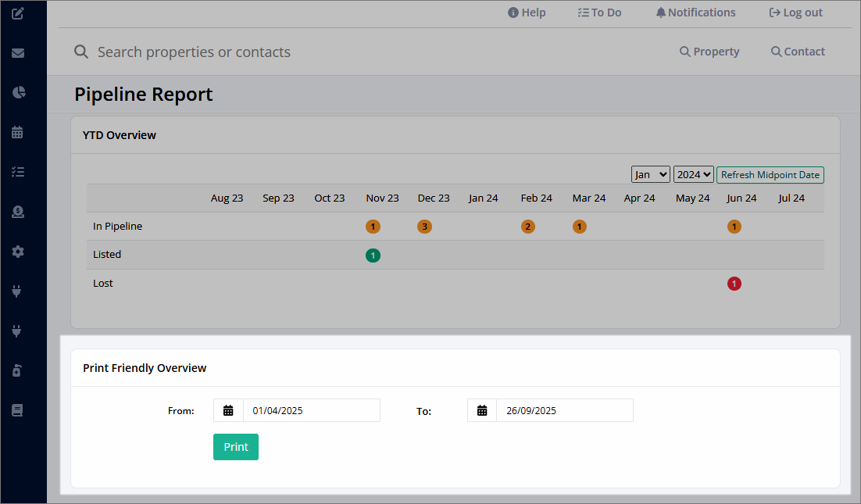Click the green Listed badge for Nov 23

373,256
